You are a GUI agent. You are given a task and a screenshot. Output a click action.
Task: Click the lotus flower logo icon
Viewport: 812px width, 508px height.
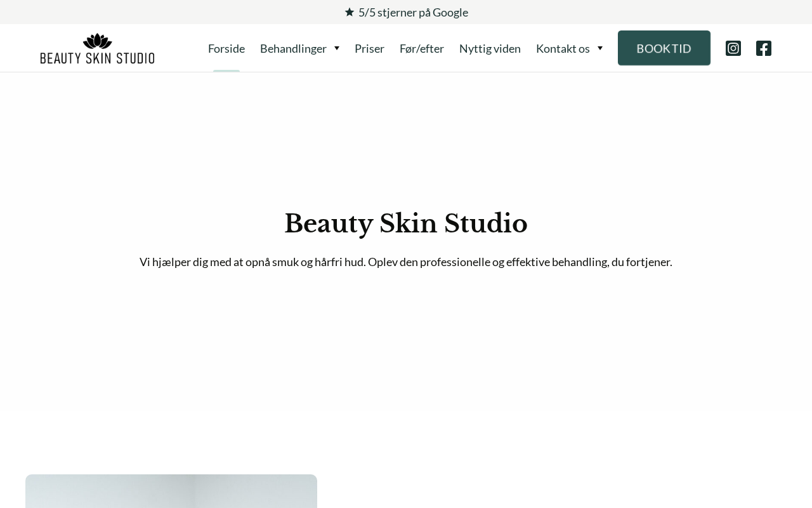[98, 41]
